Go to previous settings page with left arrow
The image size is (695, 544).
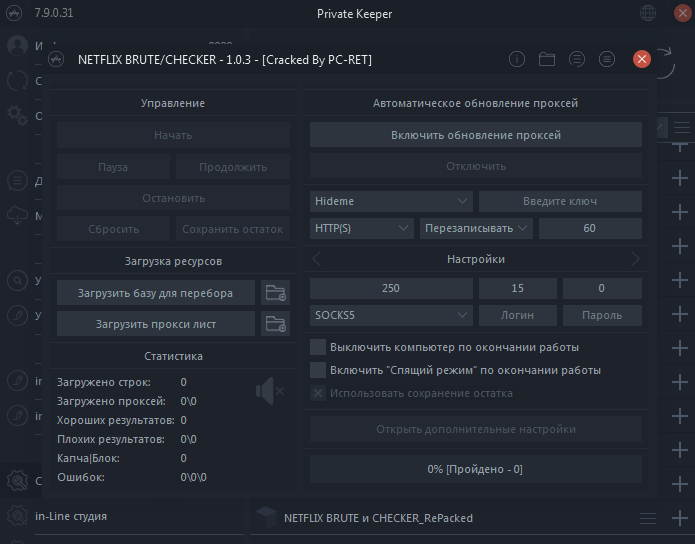click(x=316, y=258)
